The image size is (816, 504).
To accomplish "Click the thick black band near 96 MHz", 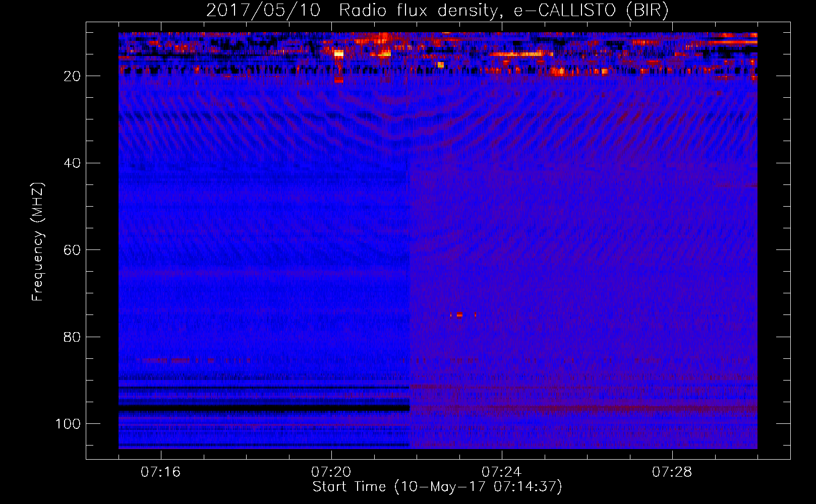I will tap(264, 408).
